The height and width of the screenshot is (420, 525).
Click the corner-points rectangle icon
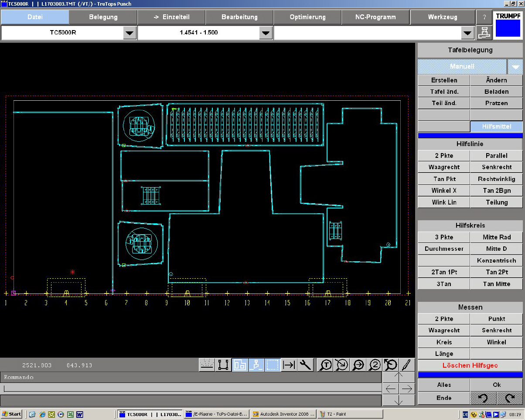223,365
